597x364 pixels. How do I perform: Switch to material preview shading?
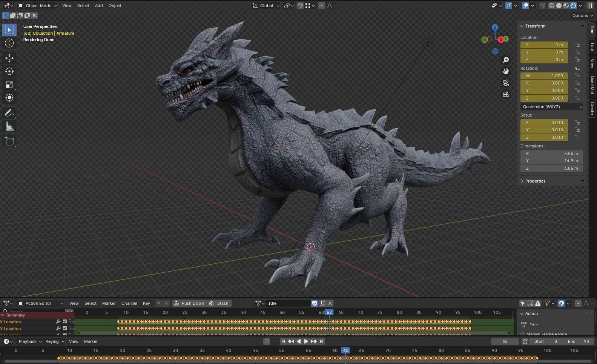coord(566,6)
